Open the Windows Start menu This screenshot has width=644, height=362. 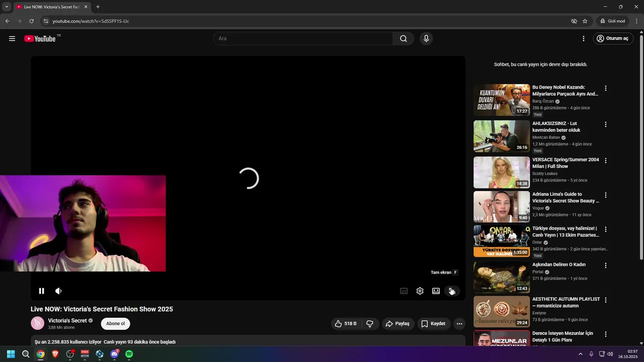pyautogui.click(x=11, y=354)
